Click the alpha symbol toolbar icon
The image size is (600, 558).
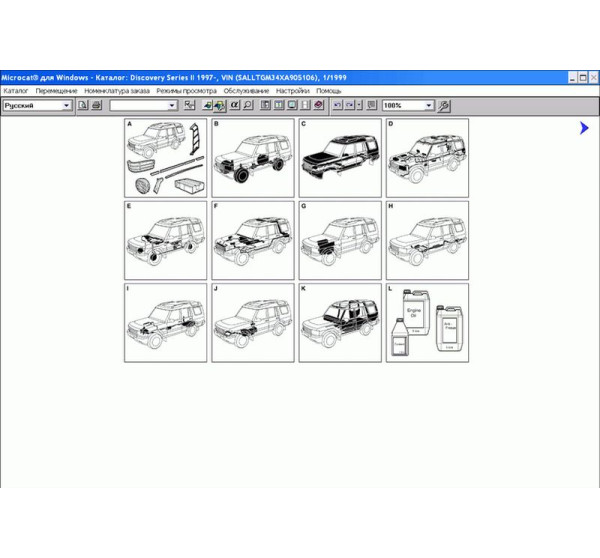click(234, 105)
